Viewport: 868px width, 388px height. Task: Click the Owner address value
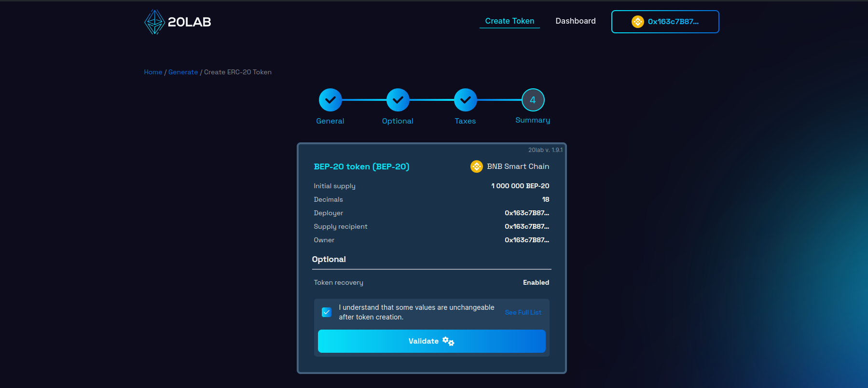pos(527,240)
